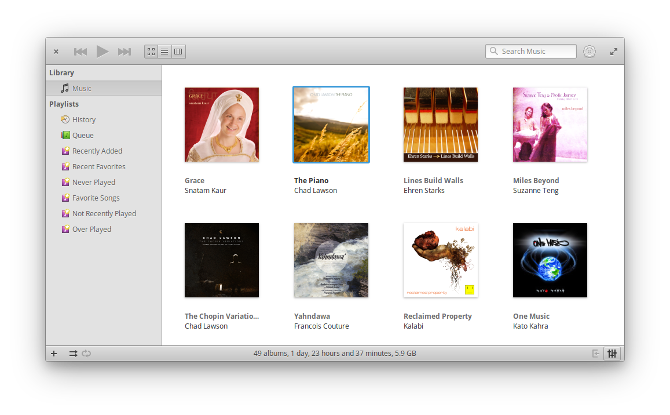Switch to column browser view
Viewport: 670px width, 415px height.
(x=178, y=51)
